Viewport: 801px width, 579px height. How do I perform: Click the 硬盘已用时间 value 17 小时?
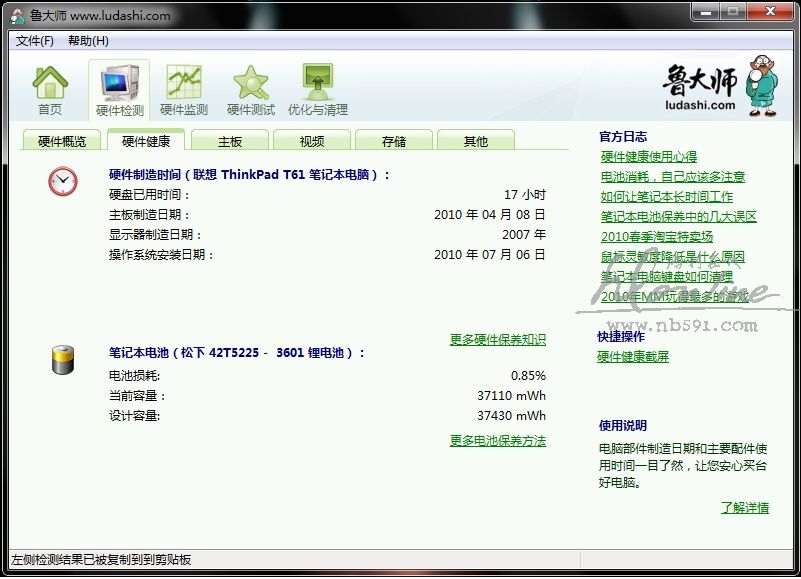pos(525,195)
